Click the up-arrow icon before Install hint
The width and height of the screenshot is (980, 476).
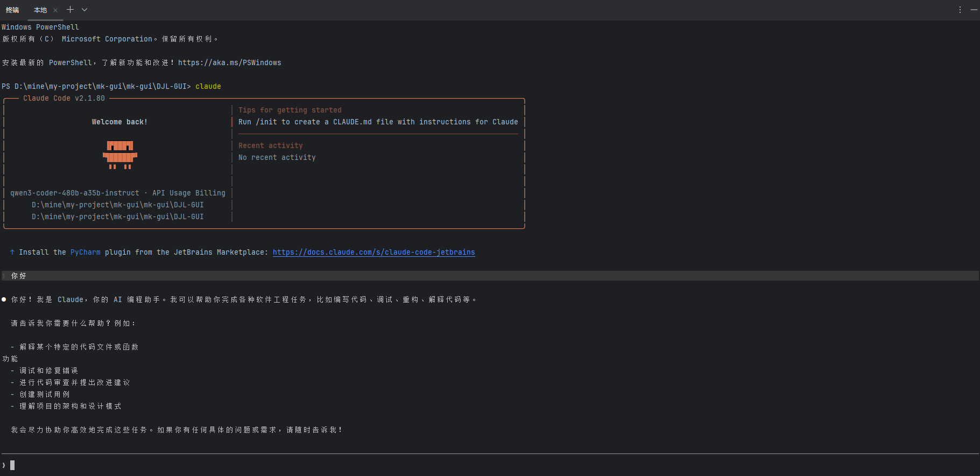[x=12, y=252]
